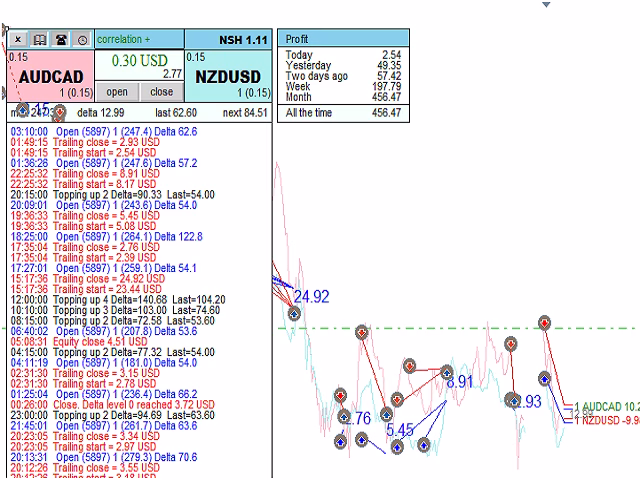Screen dimensions: 640x480
Task: Click the small triangle at the top right
Action: [573, 5]
